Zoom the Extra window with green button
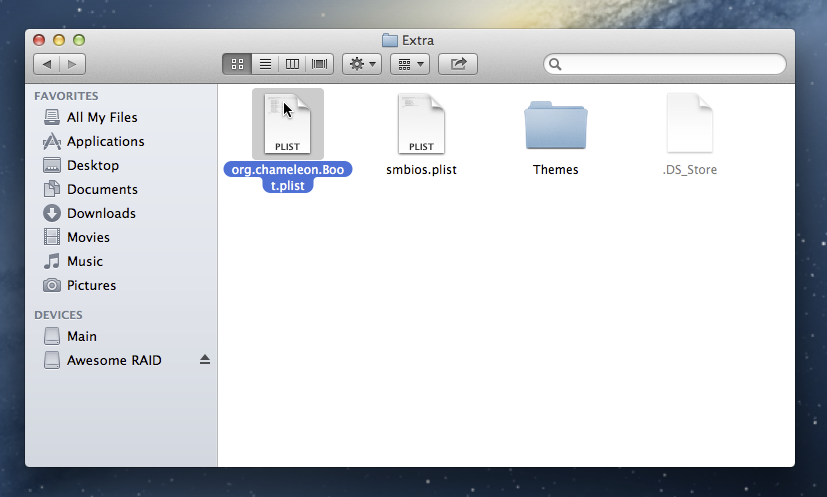827x497 pixels. [79, 40]
